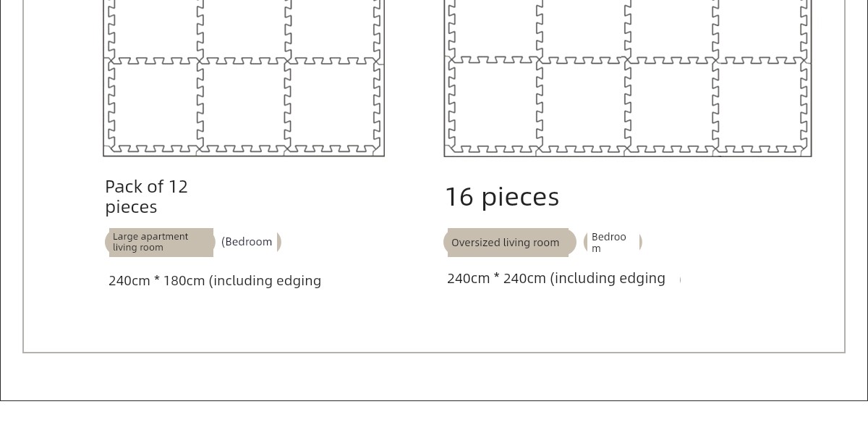The width and height of the screenshot is (868, 433).
Task: Click bottom-left tile of the 12-piece mat diagram
Action: click(x=153, y=104)
